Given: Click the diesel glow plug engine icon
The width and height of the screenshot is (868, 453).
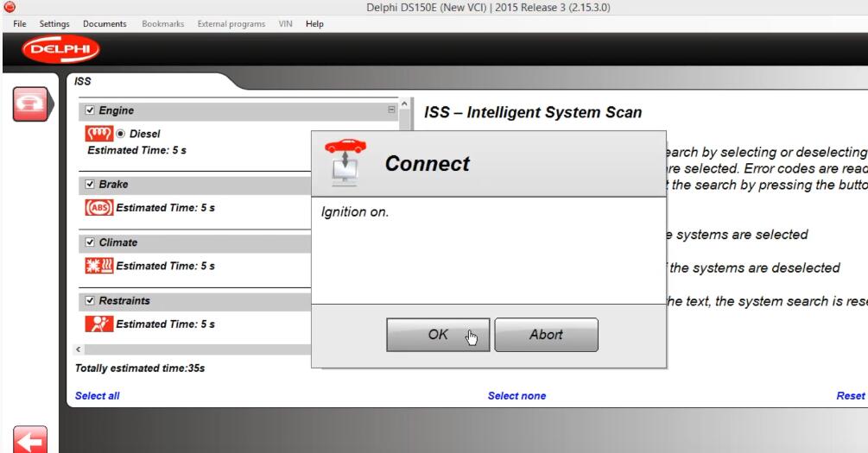Looking at the screenshot, I should (98, 134).
